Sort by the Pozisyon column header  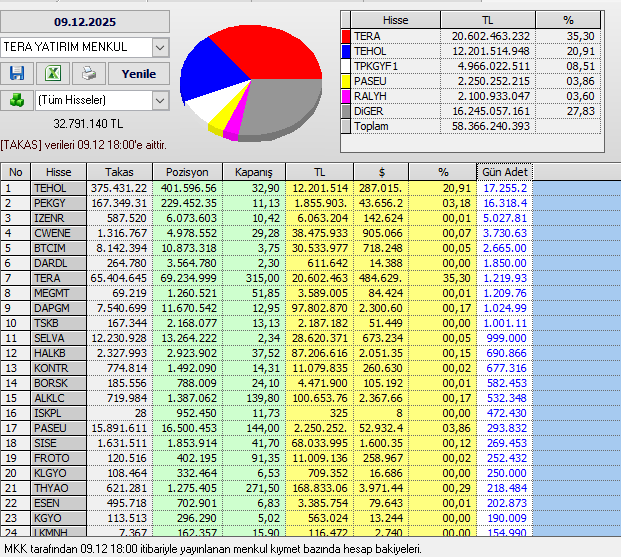tap(187, 172)
